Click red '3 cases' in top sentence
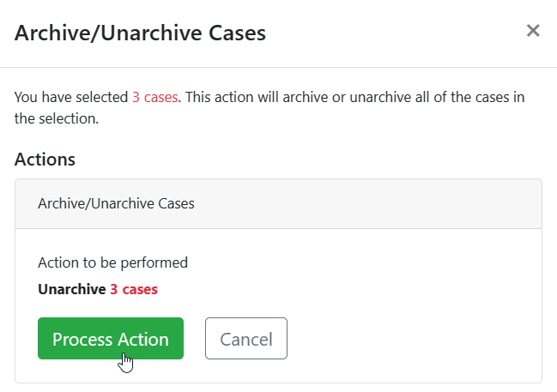Image resolution: width=557 pixels, height=392 pixels. 154,97
